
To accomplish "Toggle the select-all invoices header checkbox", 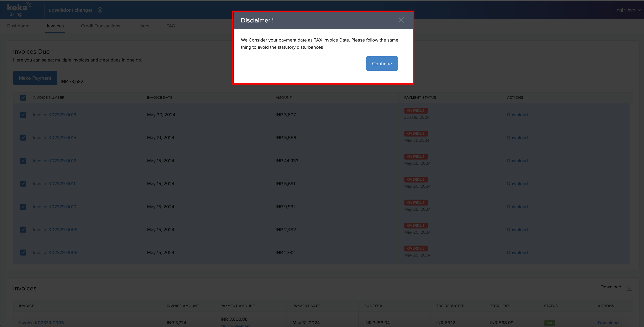I will [23, 98].
